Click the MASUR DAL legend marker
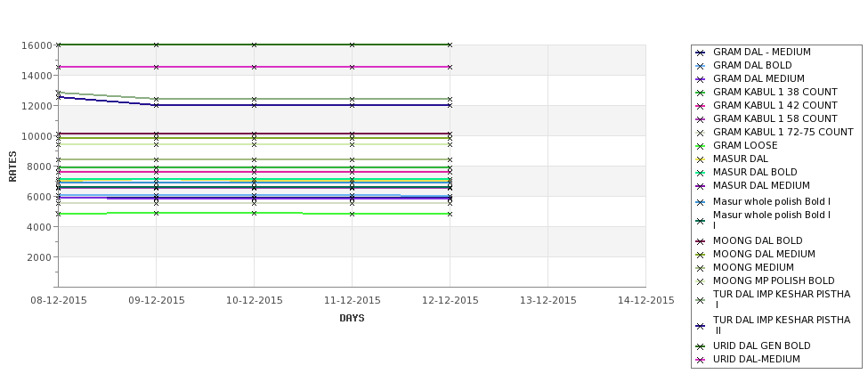This screenshot has width=868, height=382. coord(701,159)
